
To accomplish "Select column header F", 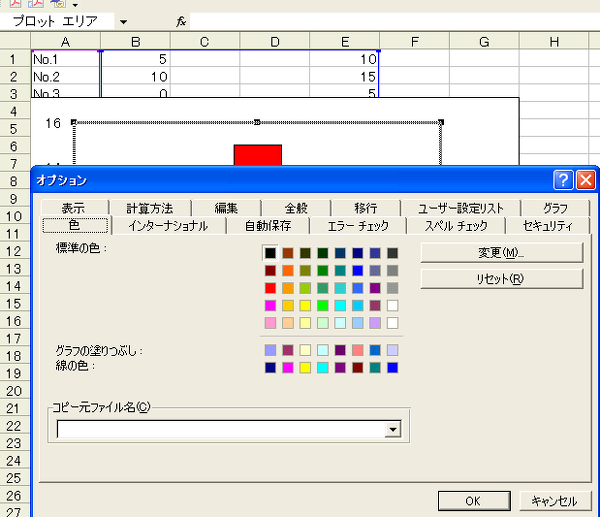I will [413, 40].
